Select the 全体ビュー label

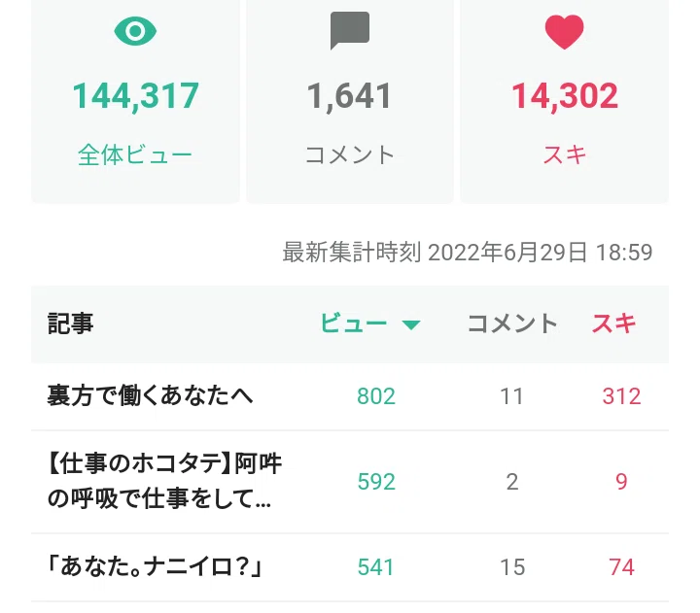click(x=135, y=155)
